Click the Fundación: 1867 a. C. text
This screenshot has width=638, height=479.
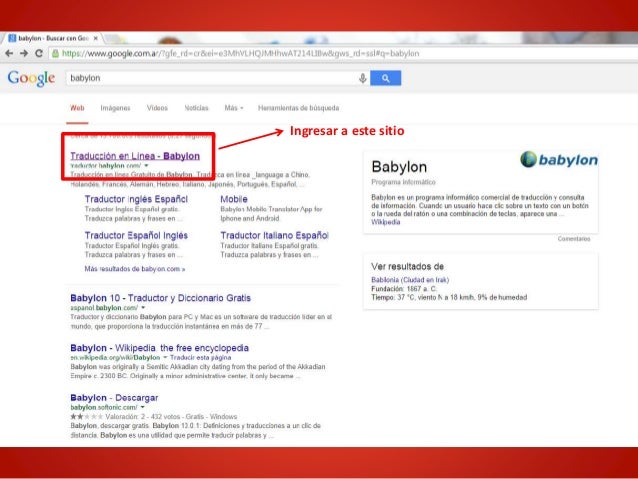pyautogui.click(x=404, y=289)
